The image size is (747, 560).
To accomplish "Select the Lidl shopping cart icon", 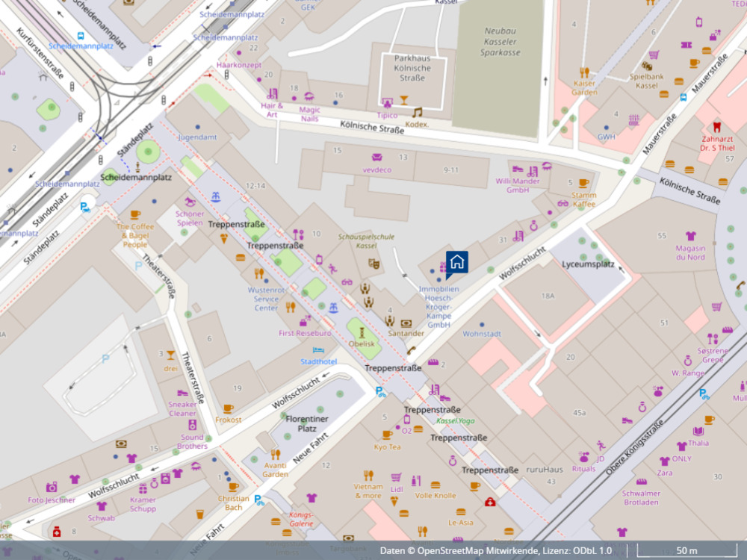I will (x=396, y=476).
